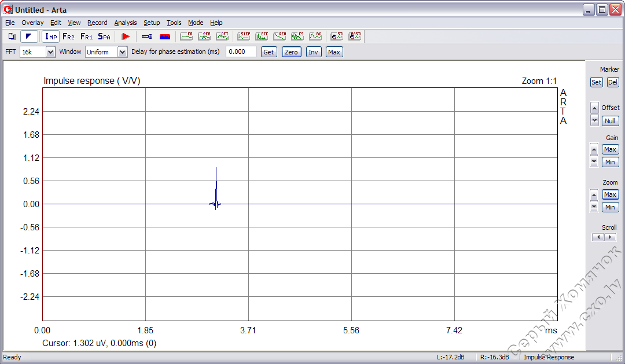Viewport: 625px width, 364px height.
Task: Click the DFT analysis icon
Action: (x=222, y=36)
